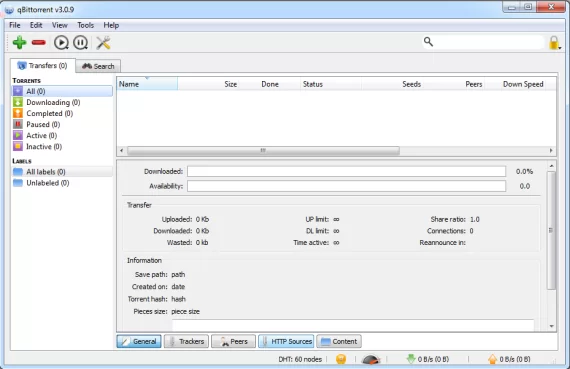Click the All labels folder icon
Viewport: 570px width, 369px height.
pyautogui.click(x=18, y=172)
